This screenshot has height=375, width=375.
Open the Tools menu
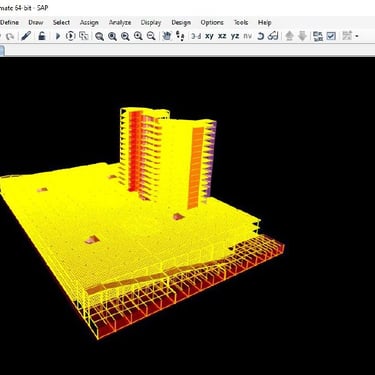coord(241,23)
